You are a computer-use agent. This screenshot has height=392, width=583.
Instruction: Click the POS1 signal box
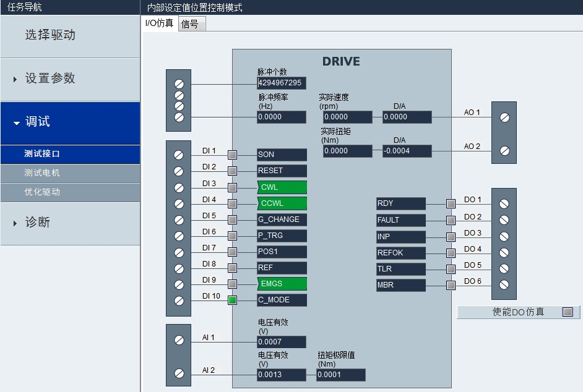tap(282, 252)
